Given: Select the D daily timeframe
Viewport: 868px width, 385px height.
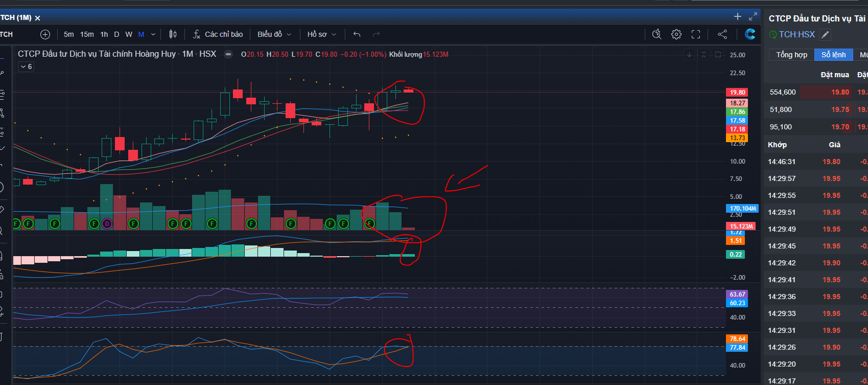Looking at the screenshot, I should pyautogui.click(x=116, y=34).
